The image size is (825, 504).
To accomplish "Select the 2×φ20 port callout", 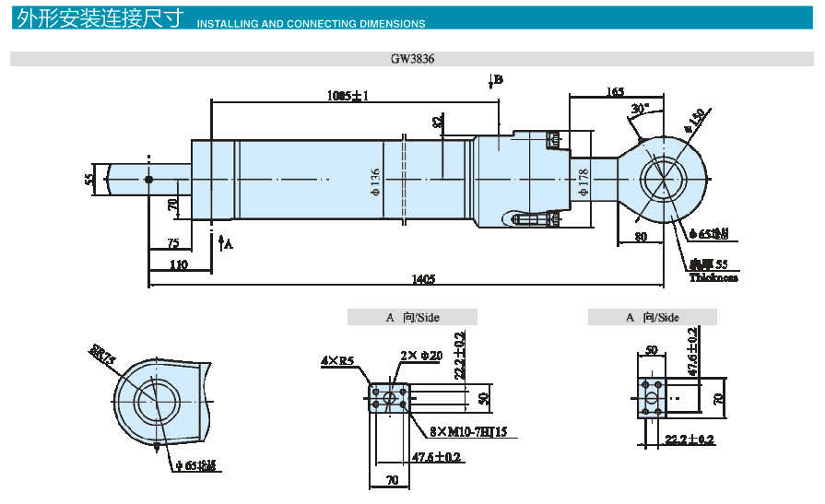I will 420,356.
